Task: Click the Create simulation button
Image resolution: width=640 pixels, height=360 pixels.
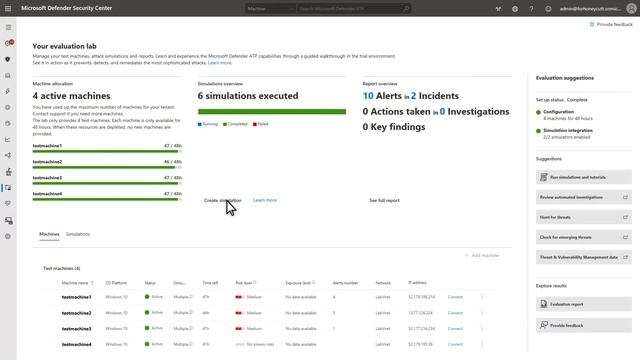Action: tap(222, 200)
